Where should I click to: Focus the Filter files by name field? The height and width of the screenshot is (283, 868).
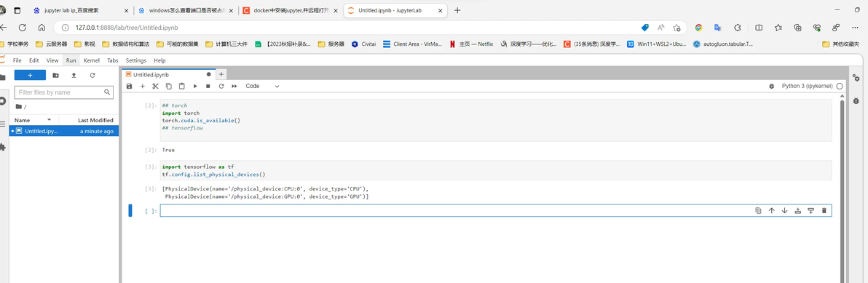[63, 92]
